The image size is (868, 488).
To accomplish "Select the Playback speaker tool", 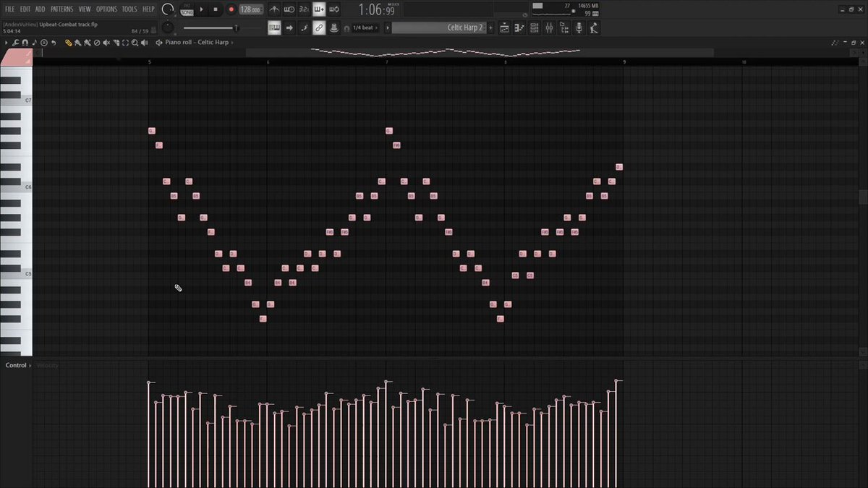I will [144, 43].
